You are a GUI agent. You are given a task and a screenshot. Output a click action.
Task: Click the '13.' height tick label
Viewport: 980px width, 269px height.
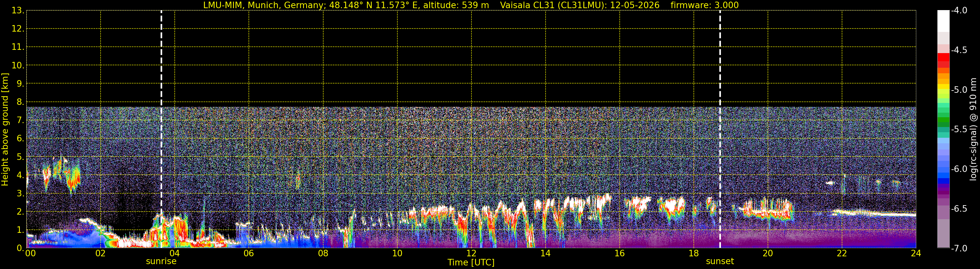click(x=18, y=10)
